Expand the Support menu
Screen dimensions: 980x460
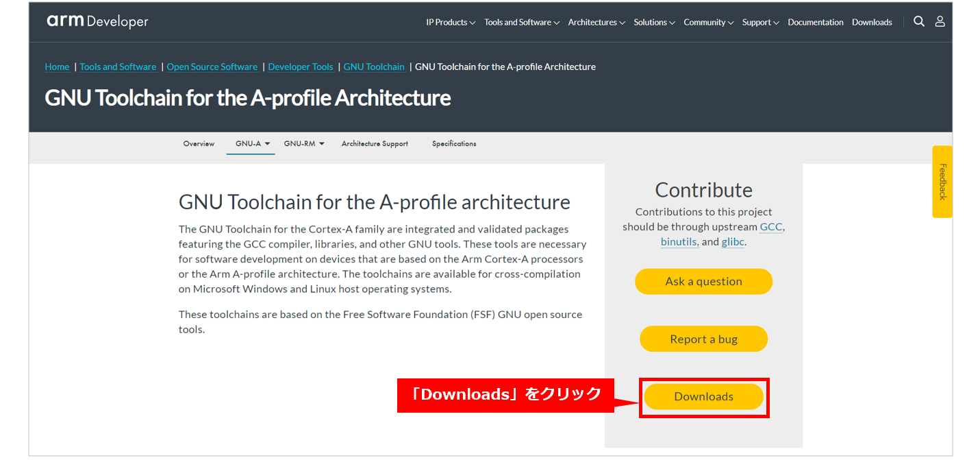(x=760, y=23)
